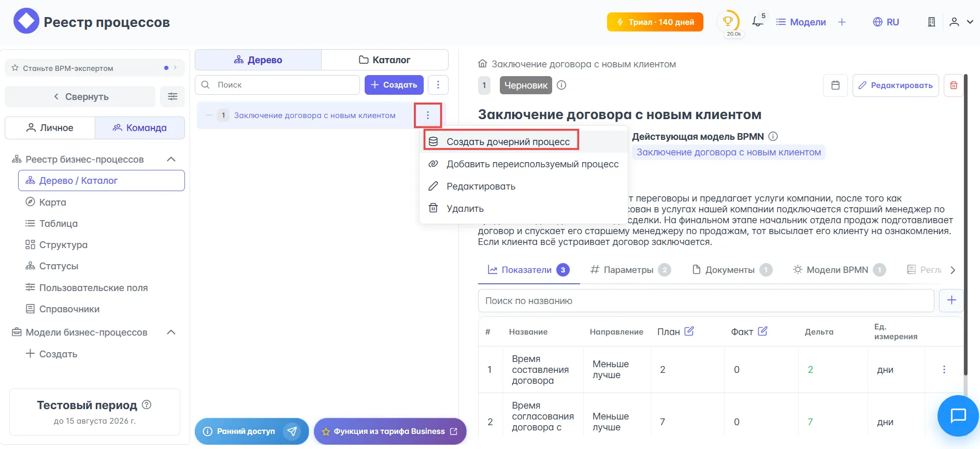Click the Редактировать button

point(895,85)
